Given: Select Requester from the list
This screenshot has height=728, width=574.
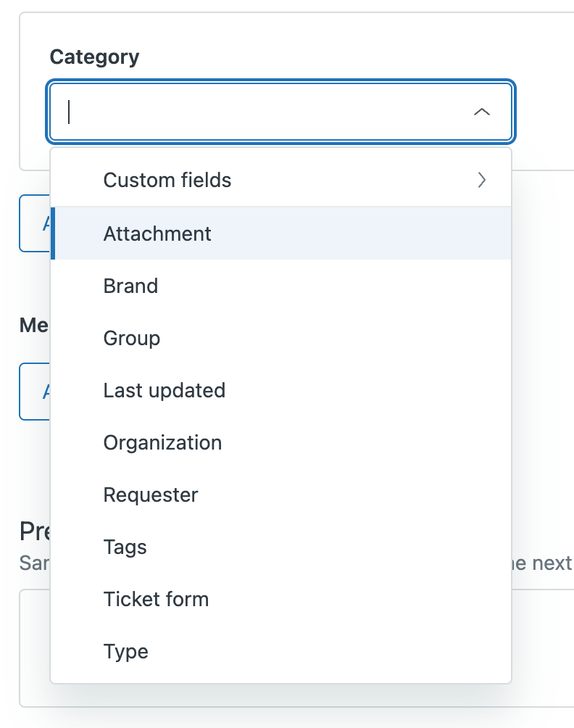Looking at the screenshot, I should (151, 495).
